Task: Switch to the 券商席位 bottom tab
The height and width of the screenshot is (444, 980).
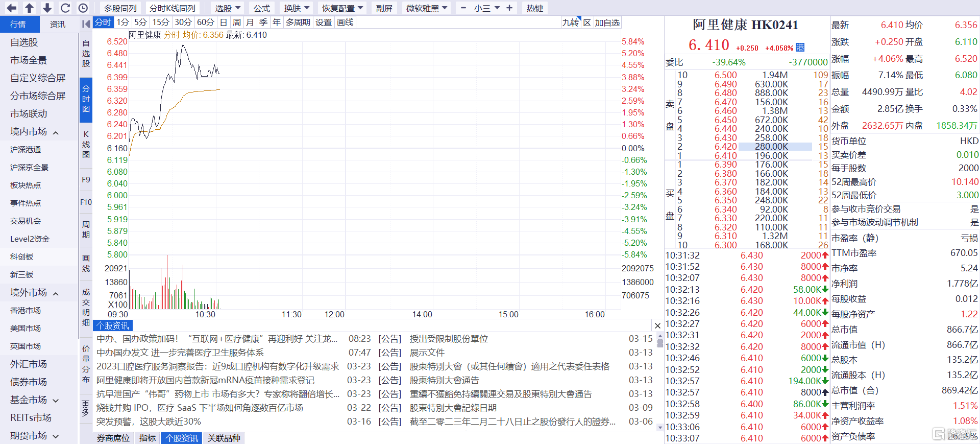Action: (x=113, y=438)
